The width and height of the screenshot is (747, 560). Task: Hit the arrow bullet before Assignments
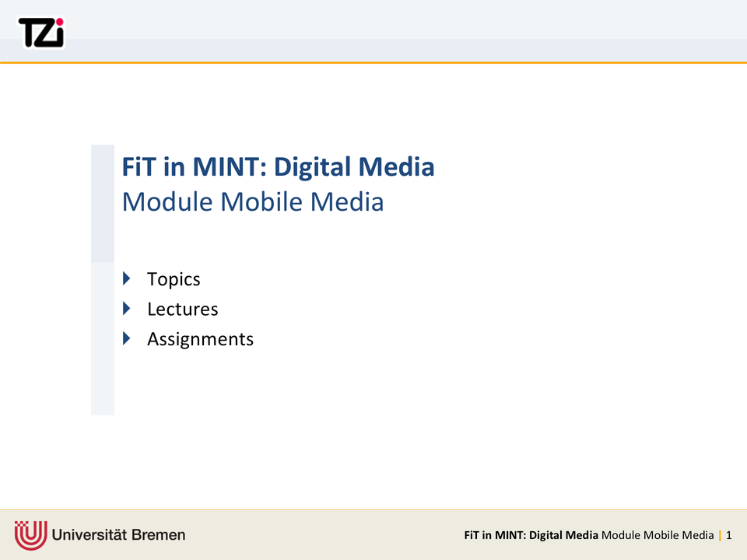pos(128,338)
